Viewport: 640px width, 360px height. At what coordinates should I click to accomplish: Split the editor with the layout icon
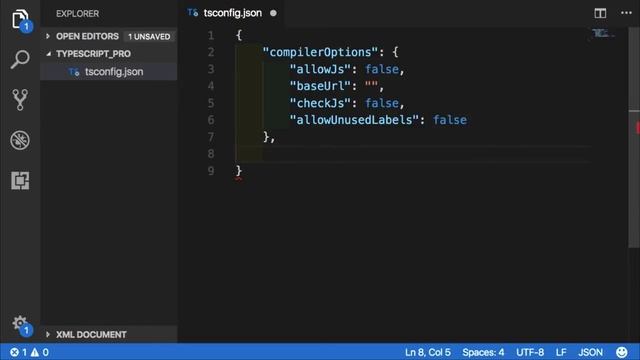tap(600, 13)
